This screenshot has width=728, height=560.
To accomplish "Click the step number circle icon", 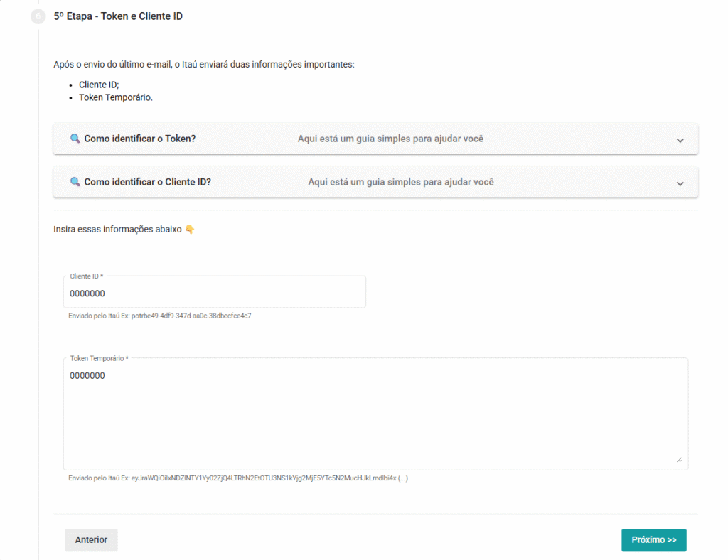I will tap(38, 16).
